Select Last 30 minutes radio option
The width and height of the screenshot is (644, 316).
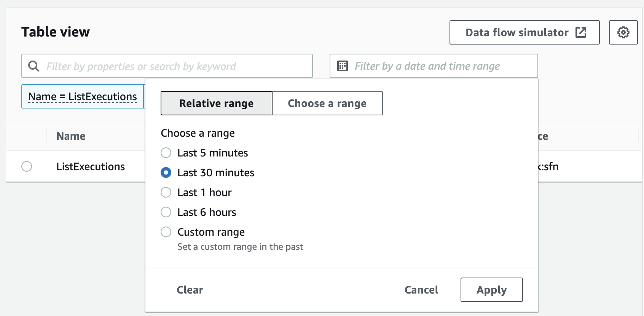point(166,172)
